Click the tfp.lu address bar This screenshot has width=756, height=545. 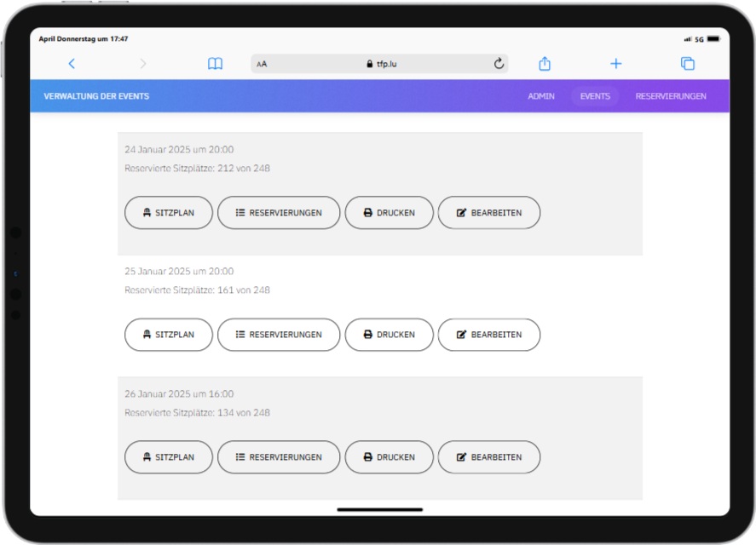381,64
